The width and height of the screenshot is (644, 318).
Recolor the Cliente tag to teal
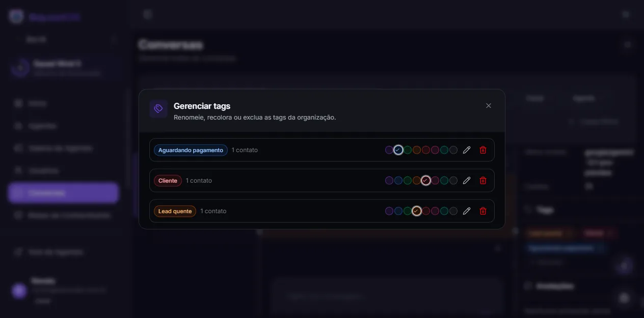444,181
